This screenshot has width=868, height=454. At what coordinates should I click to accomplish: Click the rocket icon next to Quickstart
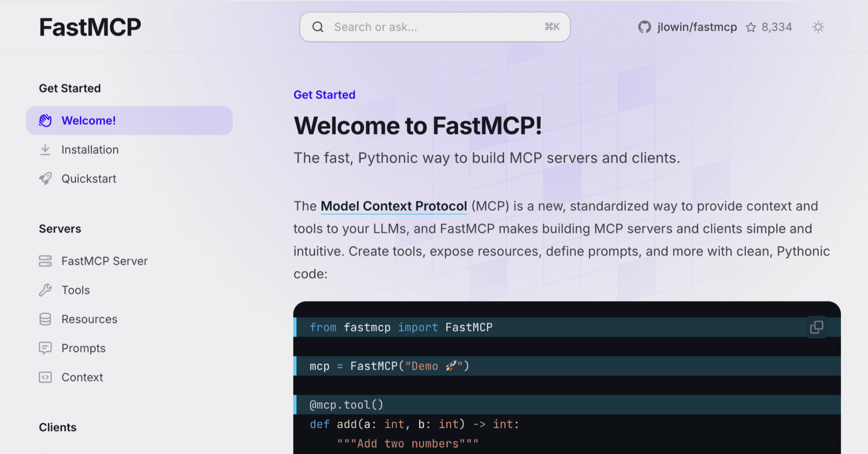(45, 178)
